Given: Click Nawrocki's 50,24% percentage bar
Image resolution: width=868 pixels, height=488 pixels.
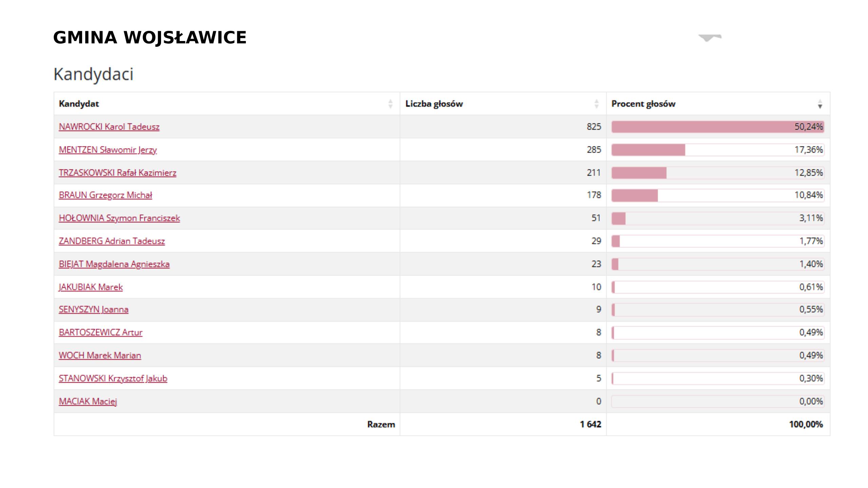Looking at the screenshot, I should pos(717,127).
